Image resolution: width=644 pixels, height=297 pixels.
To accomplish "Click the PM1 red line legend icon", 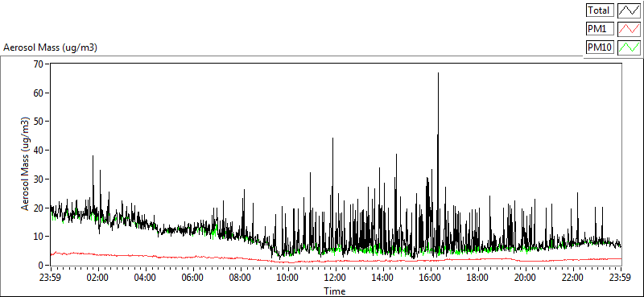I will [x=629, y=29].
